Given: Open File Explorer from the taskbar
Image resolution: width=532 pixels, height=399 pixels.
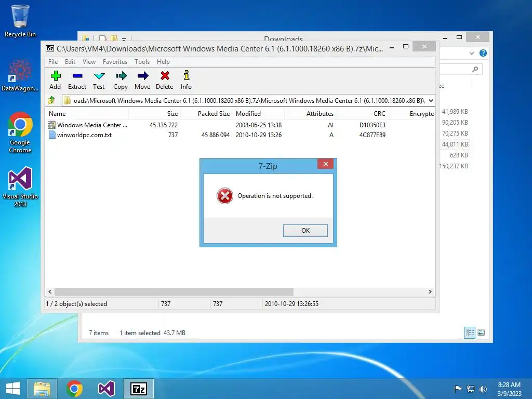Looking at the screenshot, I should [x=42, y=389].
